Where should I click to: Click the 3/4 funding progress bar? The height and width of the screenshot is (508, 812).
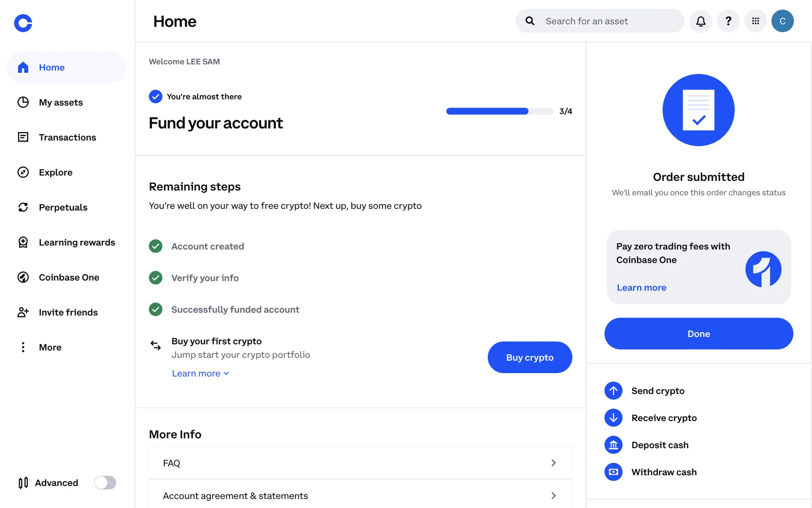tap(499, 111)
